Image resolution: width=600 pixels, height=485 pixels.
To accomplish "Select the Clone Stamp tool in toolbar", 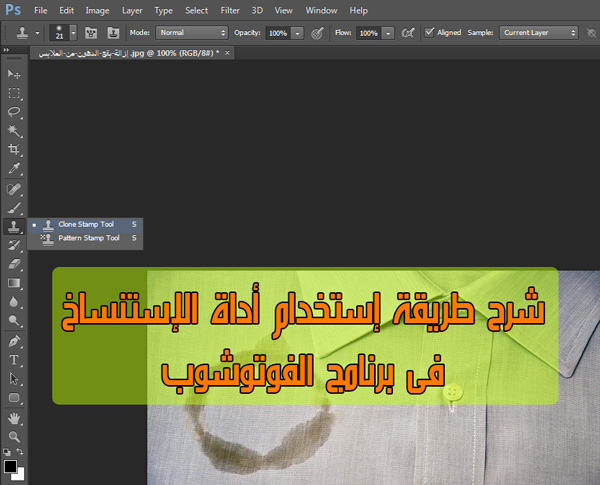I will 14,226.
